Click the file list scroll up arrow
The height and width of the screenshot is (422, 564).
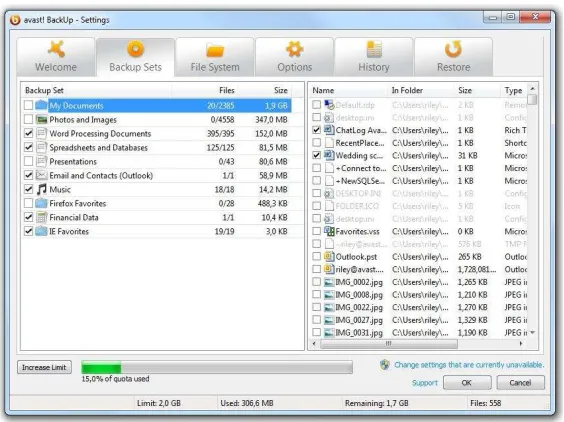coord(533,89)
